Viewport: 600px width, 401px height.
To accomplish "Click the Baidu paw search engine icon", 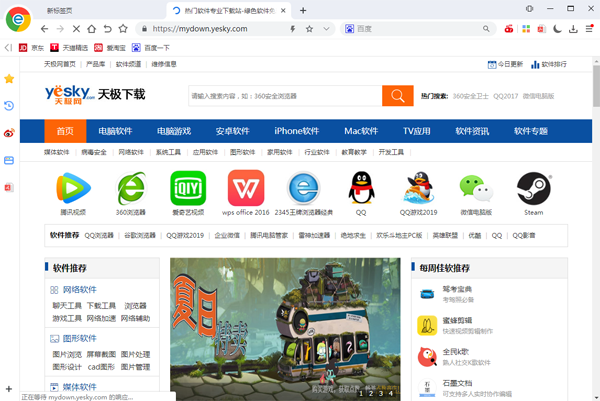I will pyautogui.click(x=349, y=29).
